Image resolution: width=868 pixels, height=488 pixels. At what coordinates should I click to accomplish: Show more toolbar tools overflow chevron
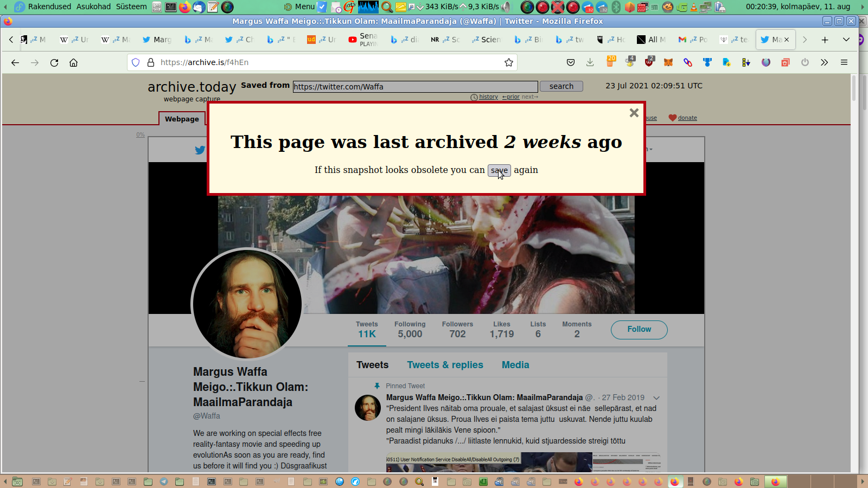pyautogui.click(x=825, y=62)
